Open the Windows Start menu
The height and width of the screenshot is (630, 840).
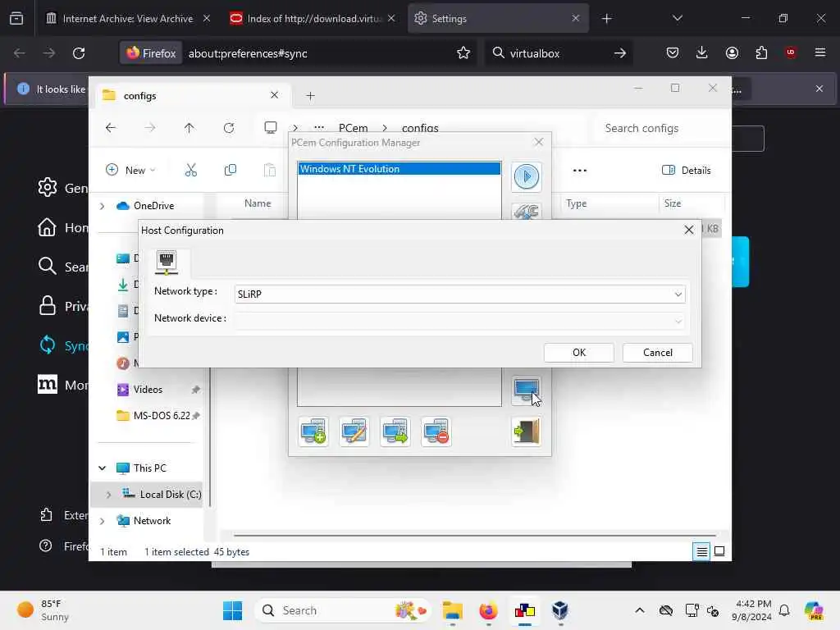pos(232,610)
